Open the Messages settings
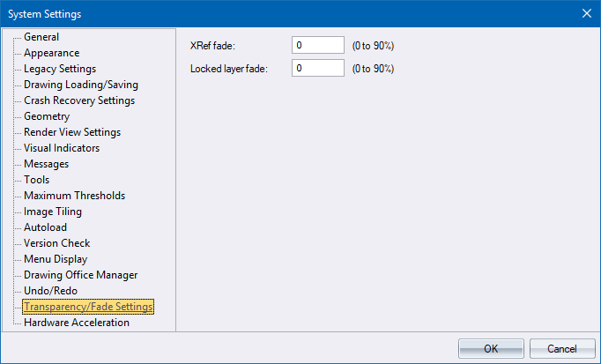This screenshot has height=364, width=601. click(47, 164)
